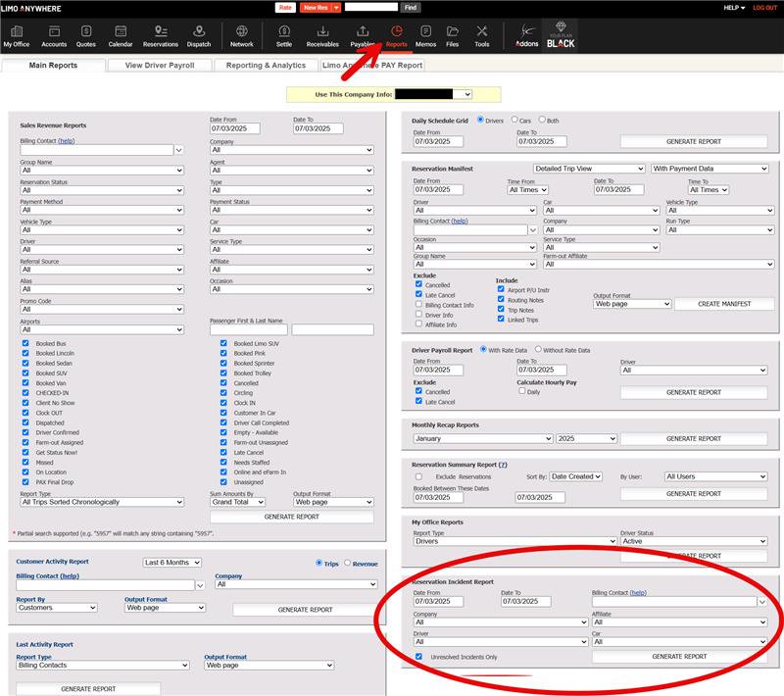Click the Accounts toolbar icon

pyautogui.click(x=54, y=36)
